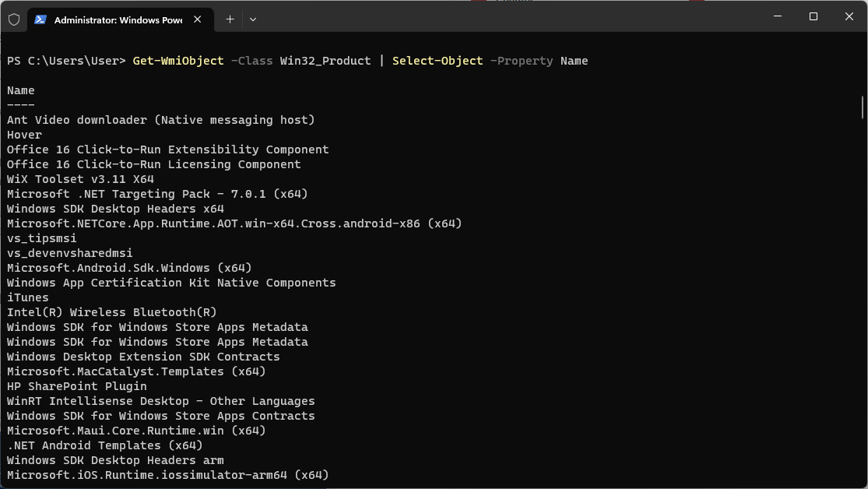Select the .NET Android Templates (x64) line
This screenshot has height=489, width=868.
pyautogui.click(x=104, y=446)
